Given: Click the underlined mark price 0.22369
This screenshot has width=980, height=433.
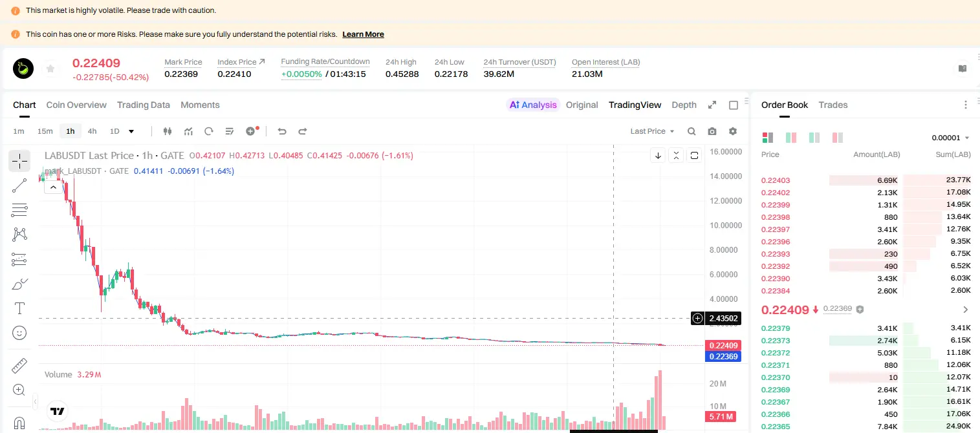Looking at the screenshot, I should [838, 309].
